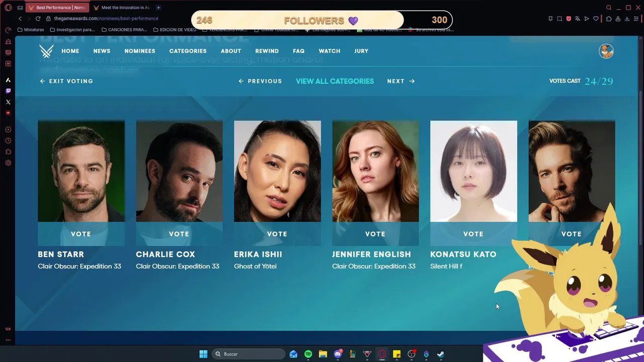Open File Explorer from the taskbar
This screenshot has width=644, height=362.
[x=323, y=354]
